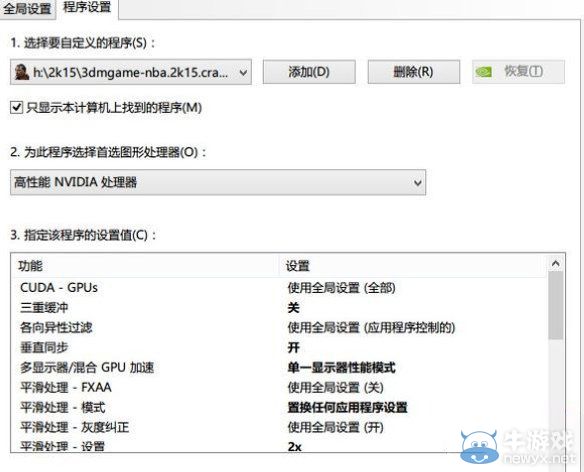Select 平滑处理 - 模式 row
Viewport: 584px width, 472px height.
tap(279, 408)
